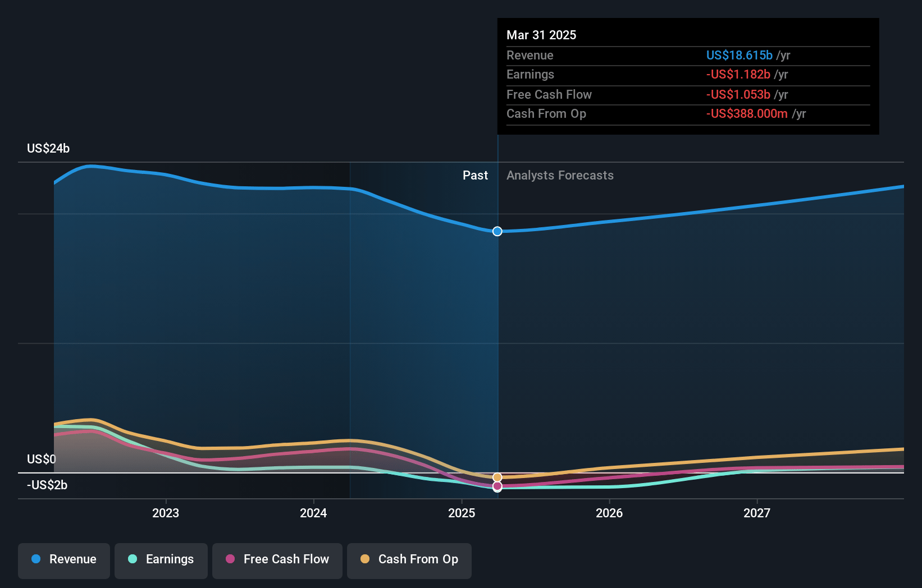Click the US$18.615b revenue value
The width and height of the screenshot is (922, 588).
pos(740,55)
